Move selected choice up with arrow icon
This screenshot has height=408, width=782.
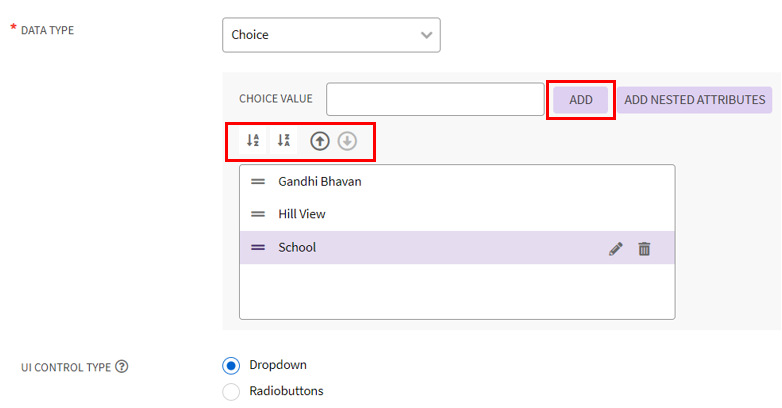point(319,141)
